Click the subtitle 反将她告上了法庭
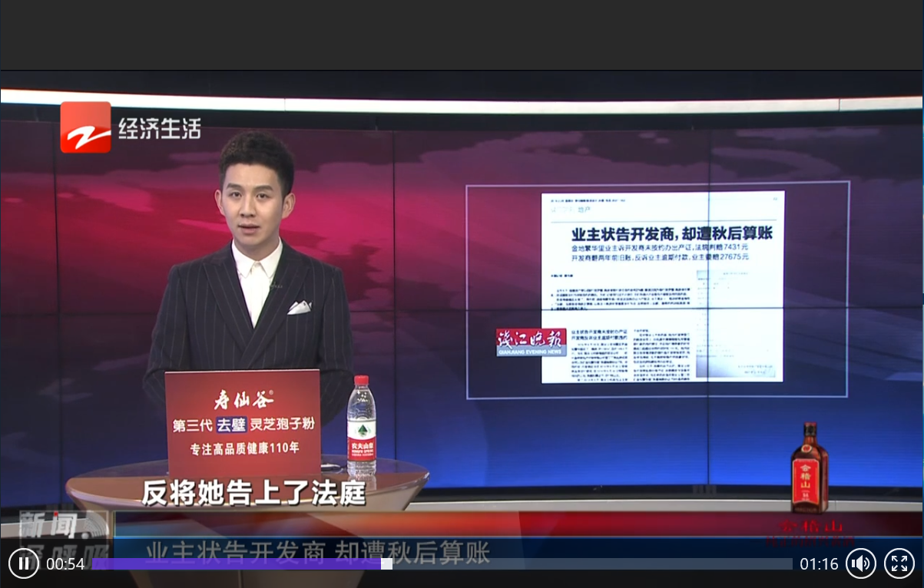 (x=253, y=492)
